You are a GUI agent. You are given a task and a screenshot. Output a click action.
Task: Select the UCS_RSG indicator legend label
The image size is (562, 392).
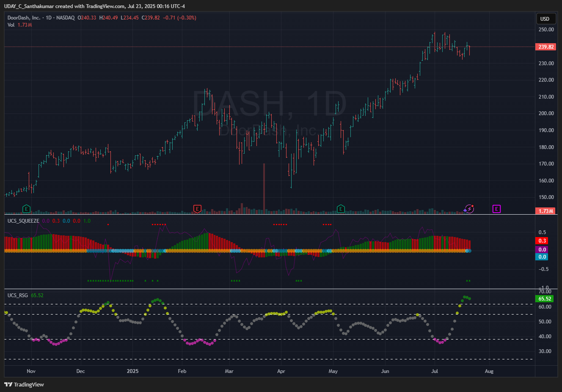pos(18,295)
